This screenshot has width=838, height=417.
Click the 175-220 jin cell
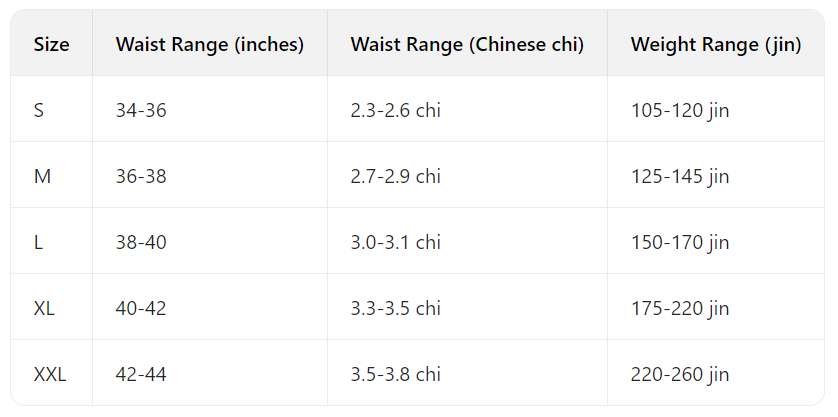pyautogui.click(x=680, y=308)
